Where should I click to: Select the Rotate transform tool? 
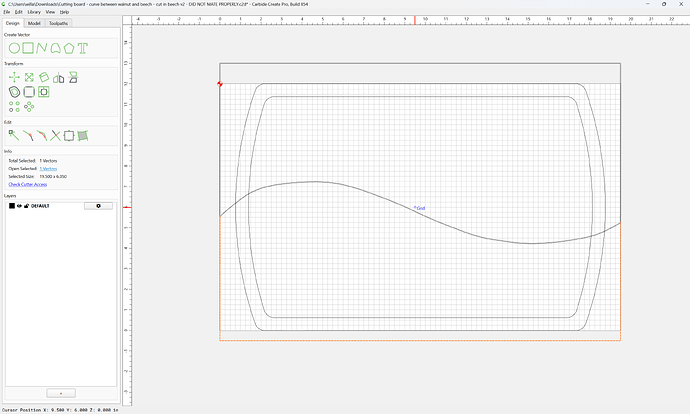[x=44, y=77]
